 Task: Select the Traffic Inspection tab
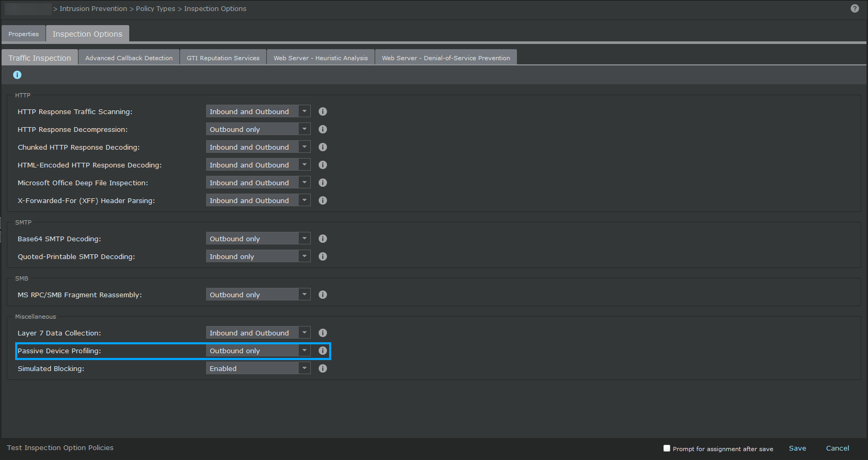click(40, 58)
